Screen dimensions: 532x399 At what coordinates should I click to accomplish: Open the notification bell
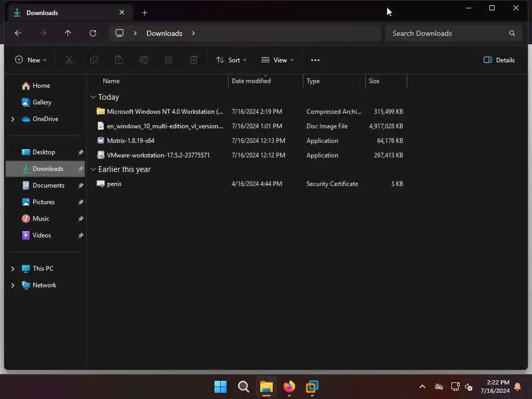[x=518, y=387]
